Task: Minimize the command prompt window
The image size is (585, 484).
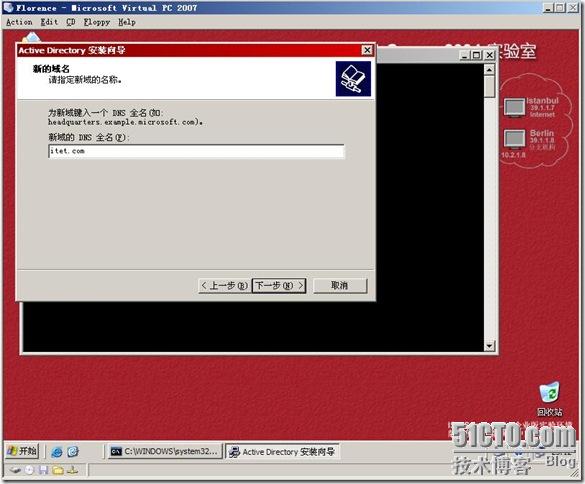Action: pos(464,55)
